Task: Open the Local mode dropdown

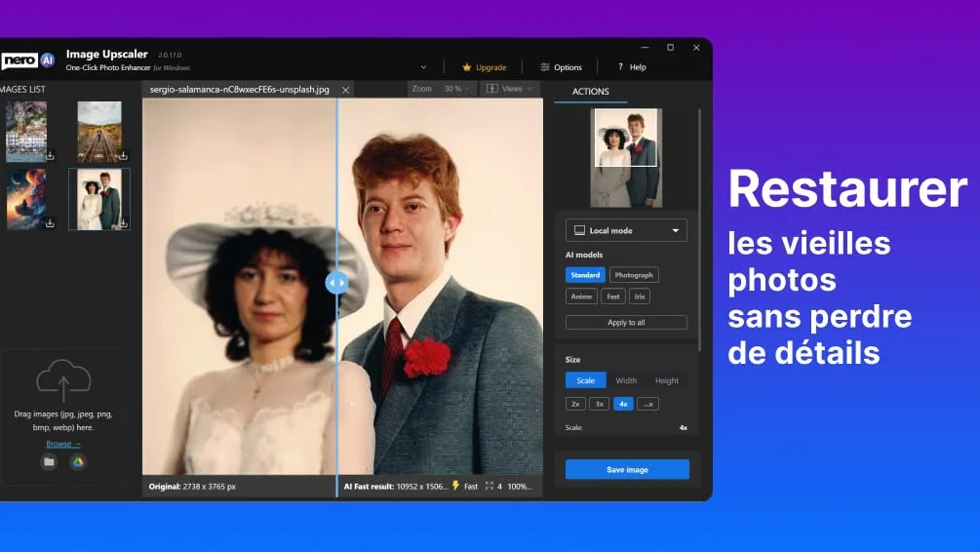Action: (x=626, y=230)
